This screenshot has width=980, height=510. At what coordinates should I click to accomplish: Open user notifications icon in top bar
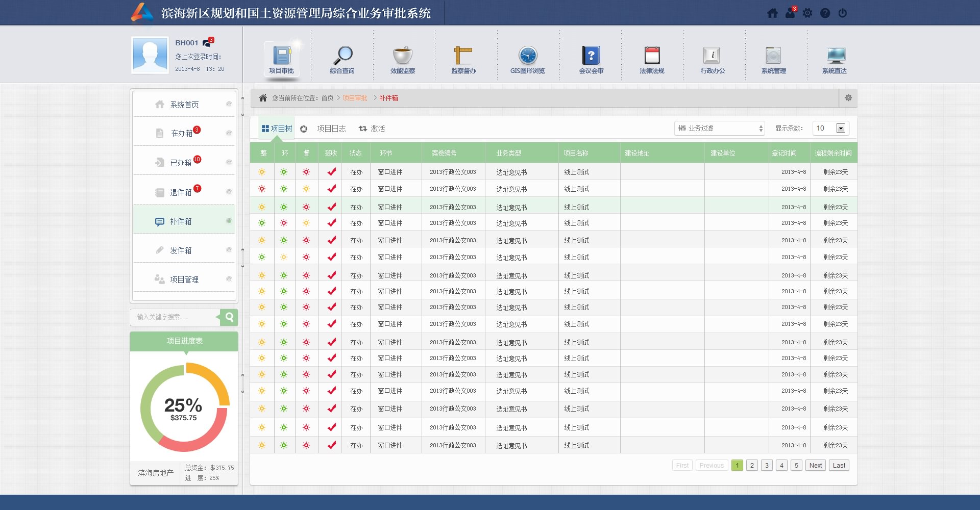click(790, 13)
